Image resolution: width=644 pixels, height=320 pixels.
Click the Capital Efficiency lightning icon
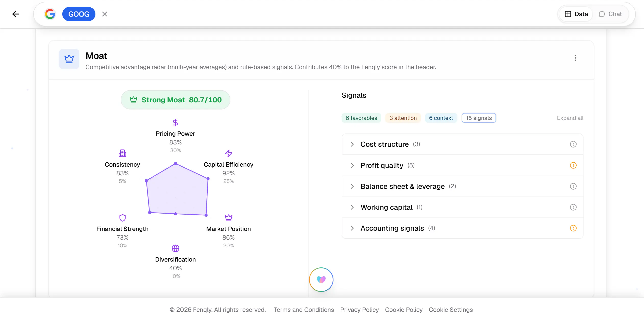(228, 153)
